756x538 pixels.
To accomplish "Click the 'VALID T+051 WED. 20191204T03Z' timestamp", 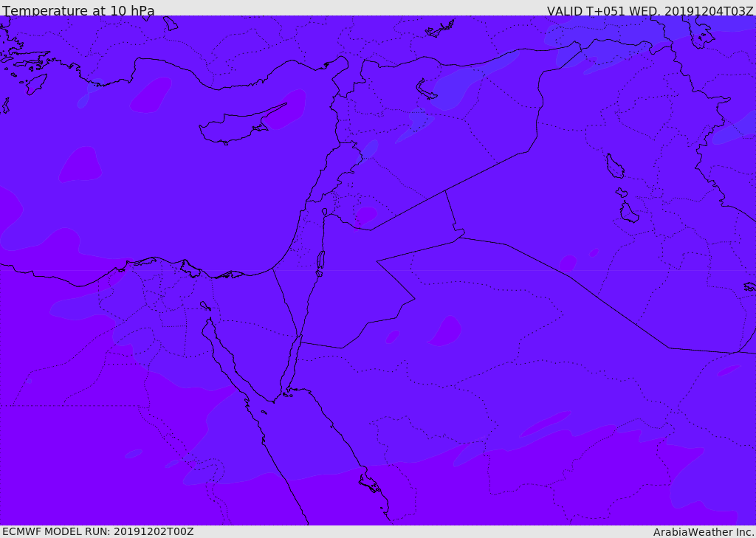I will [650, 10].
